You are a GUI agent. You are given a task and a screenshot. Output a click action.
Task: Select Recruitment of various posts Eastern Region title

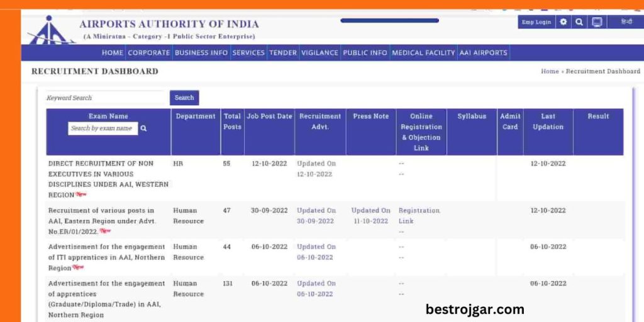[102, 221]
